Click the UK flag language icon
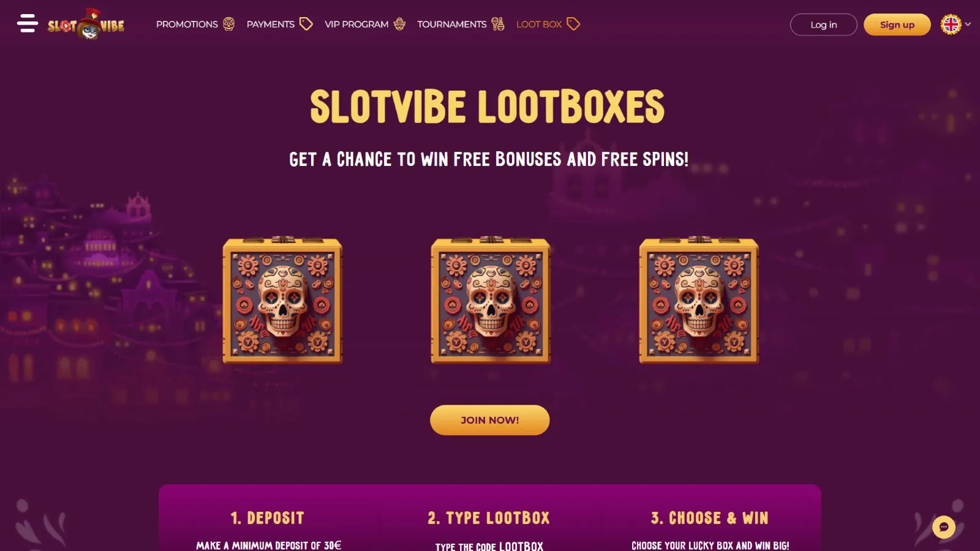The height and width of the screenshot is (551, 980). pos(951,24)
